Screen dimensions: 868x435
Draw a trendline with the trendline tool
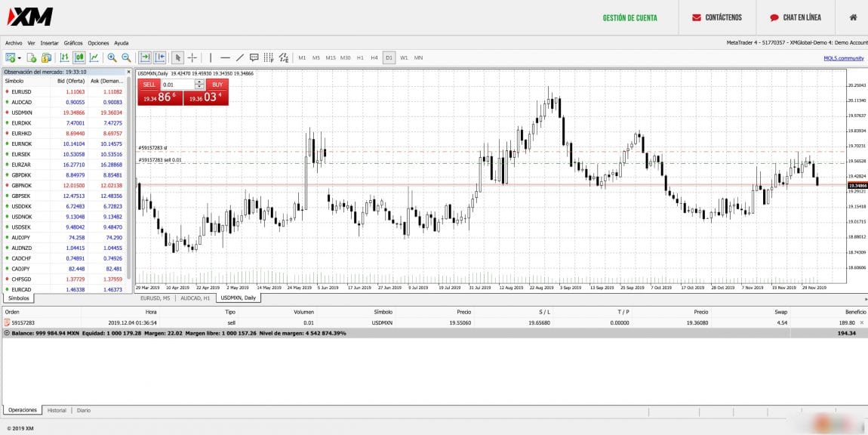pyautogui.click(x=239, y=57)
